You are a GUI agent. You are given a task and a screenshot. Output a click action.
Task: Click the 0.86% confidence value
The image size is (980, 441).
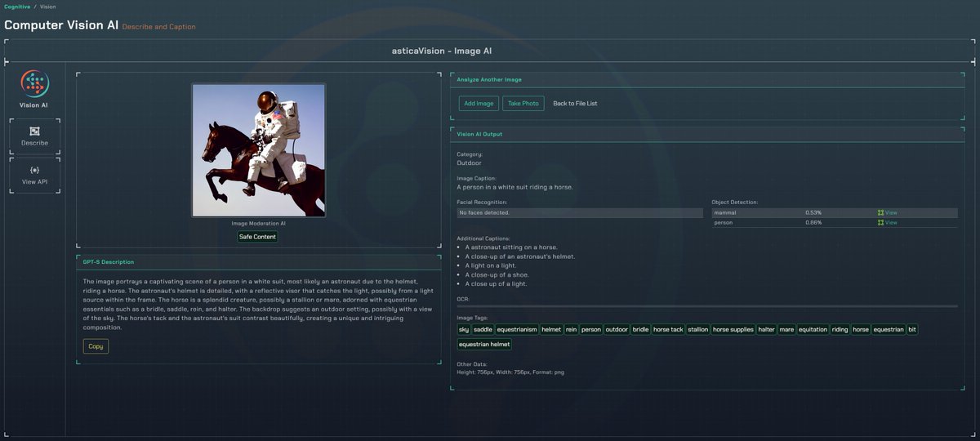click(813, 222)
